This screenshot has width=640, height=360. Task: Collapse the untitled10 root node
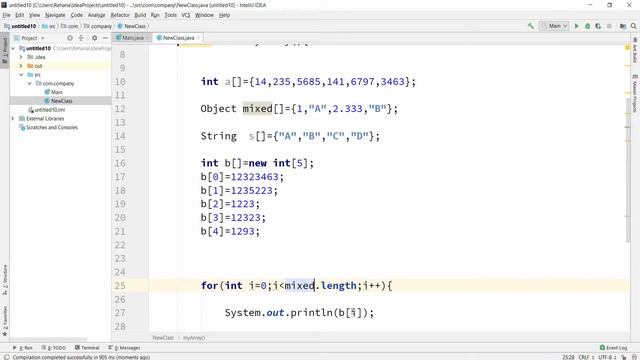[x=13, y=48]
